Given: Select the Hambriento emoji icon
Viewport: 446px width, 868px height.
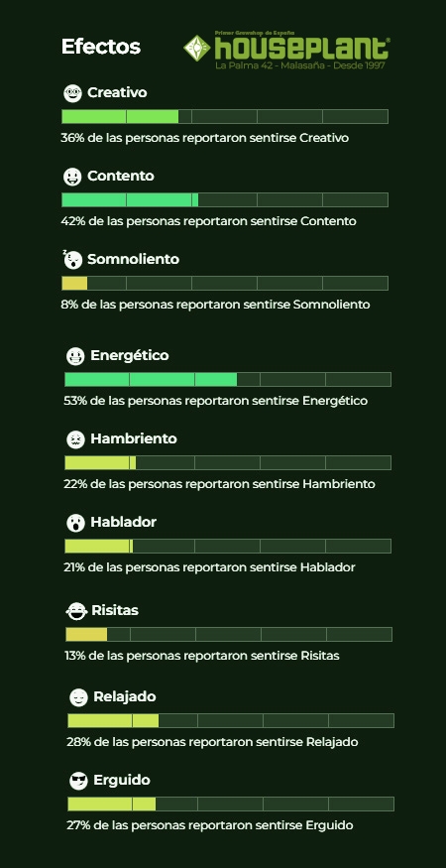Looking at the screenshot, I should coord(75,439).
